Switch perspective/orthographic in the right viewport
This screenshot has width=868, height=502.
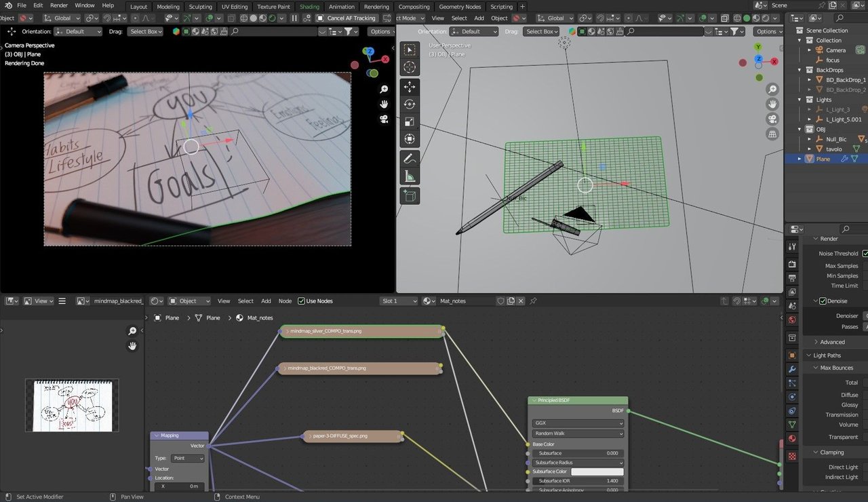pos(772,134)
